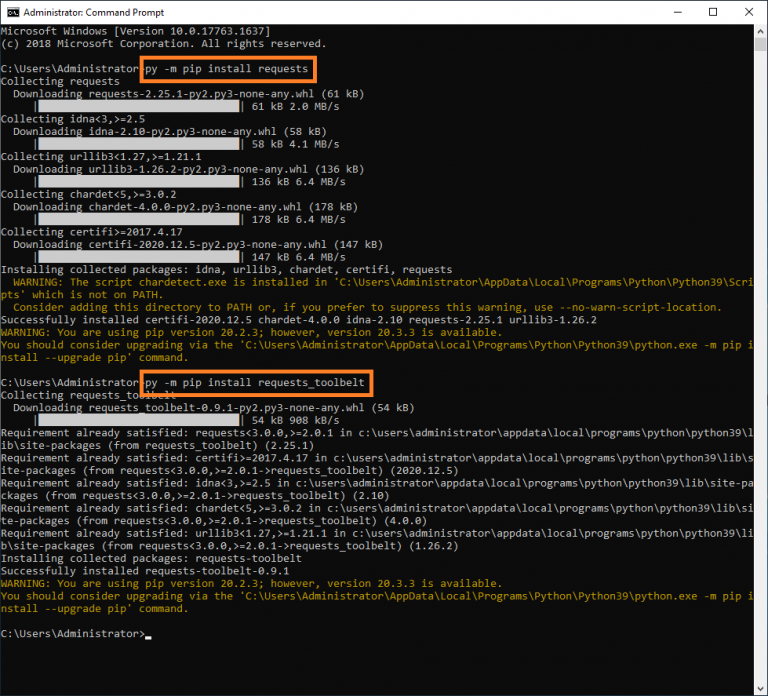The height and width of the screenshot is (696, 768).
Task: Click 'Microsoft Windows [Version 10.0.17763.1637]' line
Action: [136, 31]
